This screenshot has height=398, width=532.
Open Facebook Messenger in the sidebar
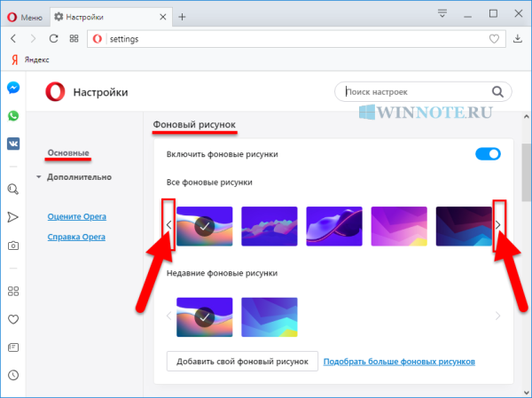[x=14, y=89]
